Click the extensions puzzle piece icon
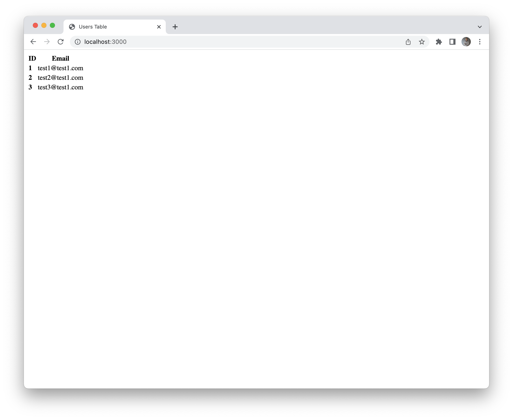 pos(438,41)
